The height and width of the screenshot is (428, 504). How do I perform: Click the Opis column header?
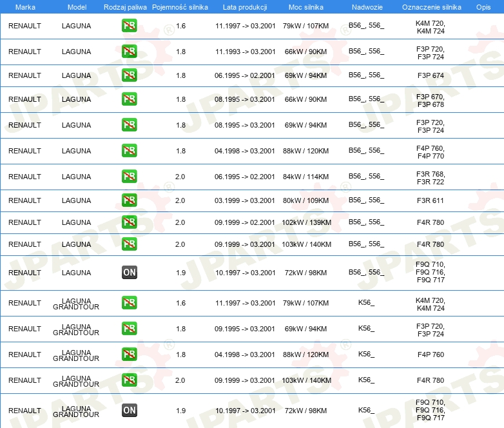pos(483,7)
